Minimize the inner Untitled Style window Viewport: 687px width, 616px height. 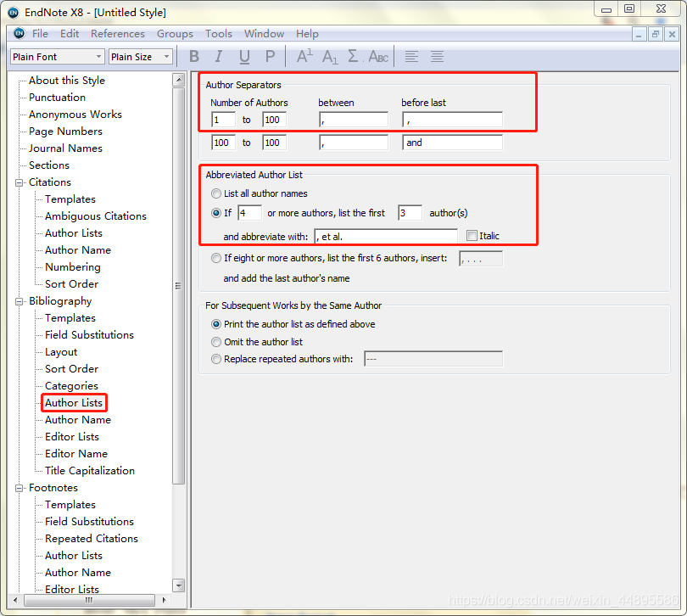pos(639,34)
